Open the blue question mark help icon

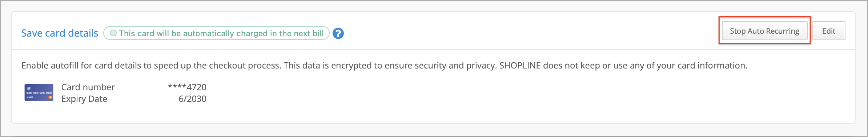coord(338,33)
